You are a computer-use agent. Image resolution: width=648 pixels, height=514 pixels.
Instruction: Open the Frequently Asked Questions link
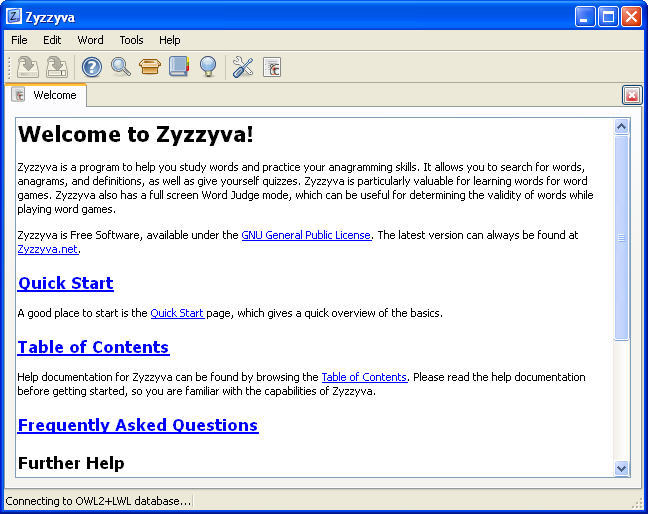[x=138, y=425]
